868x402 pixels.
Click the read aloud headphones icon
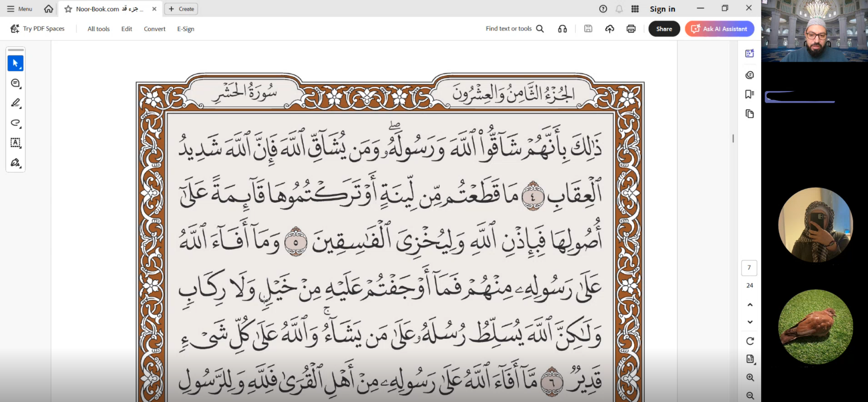[562, 29]
